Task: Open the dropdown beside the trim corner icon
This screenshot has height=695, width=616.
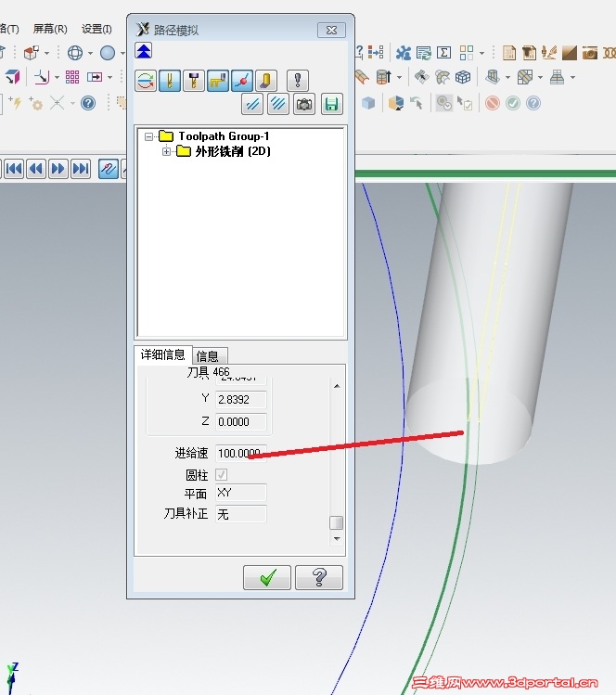Action: 57,78
